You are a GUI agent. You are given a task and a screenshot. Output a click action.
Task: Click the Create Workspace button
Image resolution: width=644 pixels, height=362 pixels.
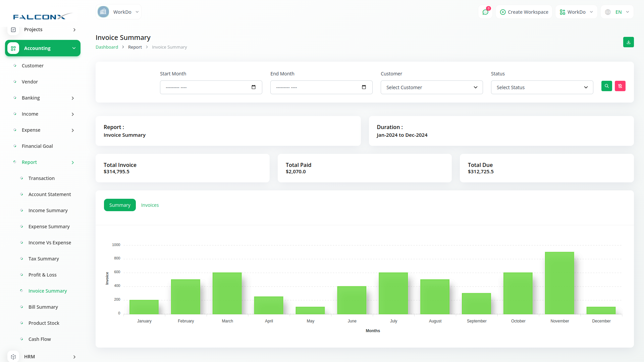pos(524,12)
